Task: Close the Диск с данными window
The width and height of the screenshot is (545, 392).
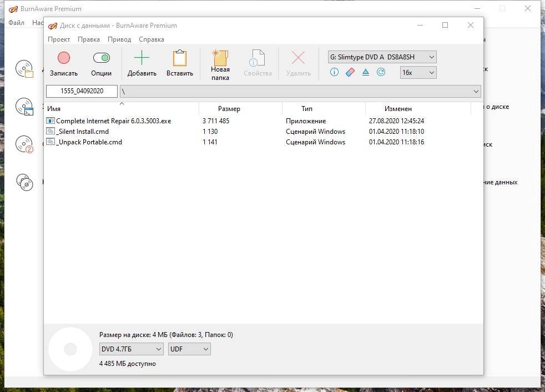Action: (x=470, y=25)
